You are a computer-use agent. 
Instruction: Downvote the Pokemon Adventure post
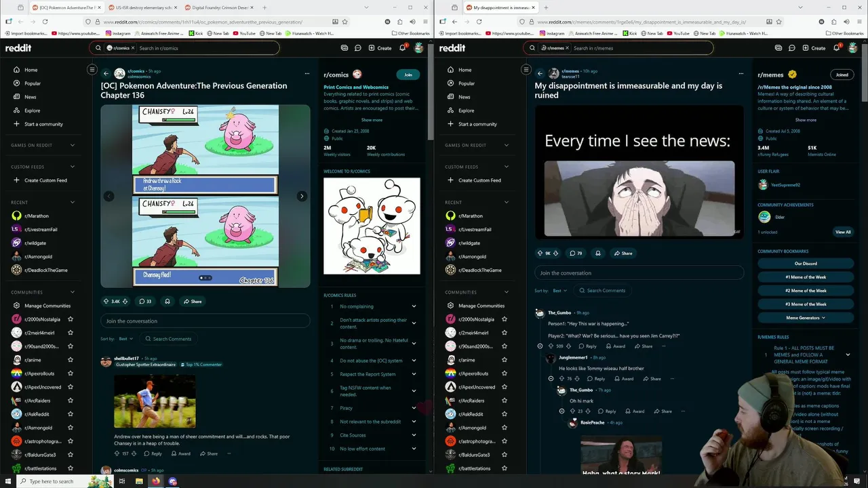pos(126,301)
